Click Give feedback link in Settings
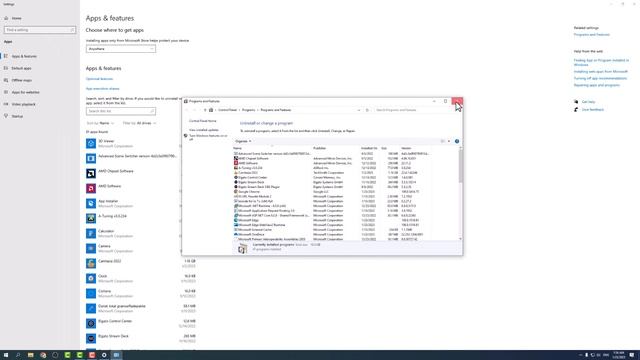Screen dimensions: 640x360 (x=593, y=110)
